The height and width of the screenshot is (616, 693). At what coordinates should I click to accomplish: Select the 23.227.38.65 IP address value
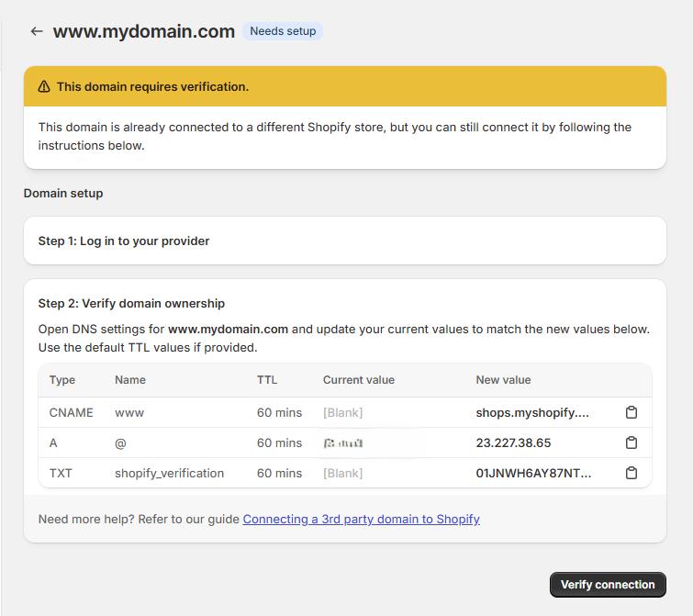coord(513,442)
